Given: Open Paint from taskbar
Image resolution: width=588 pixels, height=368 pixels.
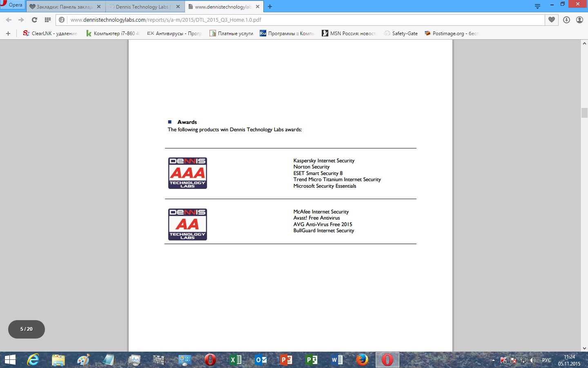Looking at the screenshot, I should click(83, 360).
